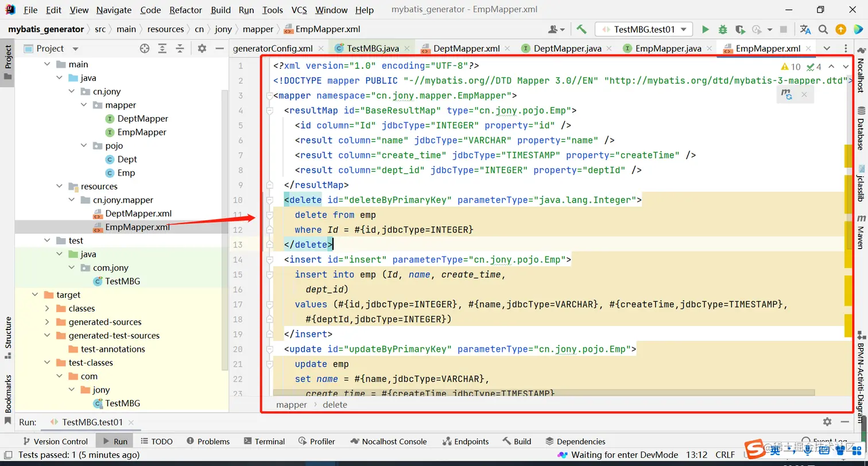Build the project with the hammer icon

582,29
